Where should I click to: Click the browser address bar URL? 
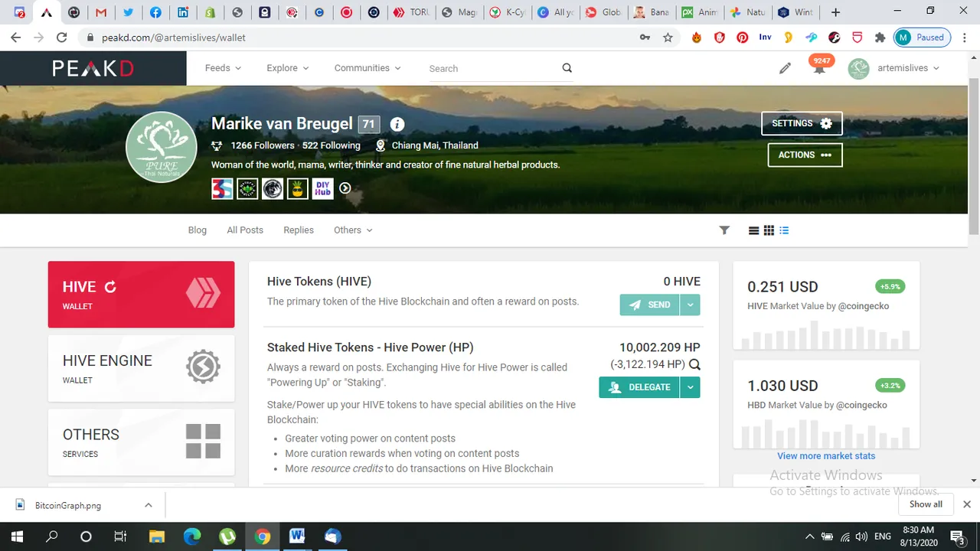point(174,37)
